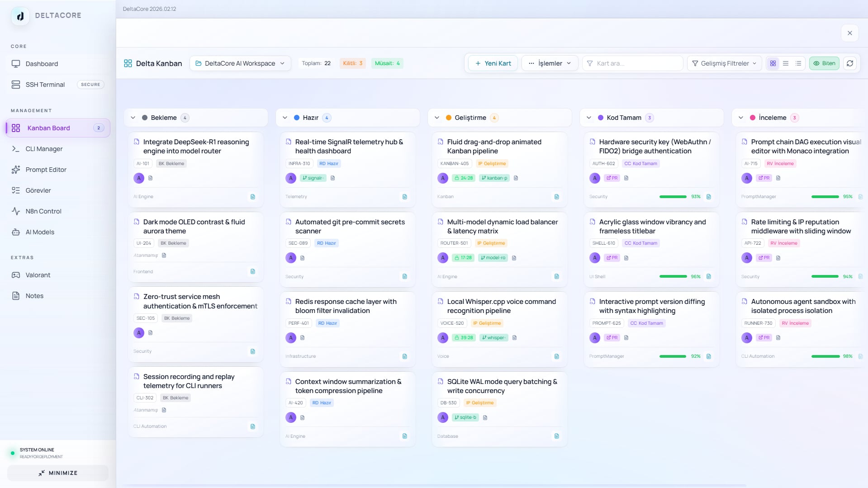Image resolution: width=868 pixels, height=488 pixels.
Task: Click model-ro branch badge on ROUTER-501 card
Action: pos(493,258)
